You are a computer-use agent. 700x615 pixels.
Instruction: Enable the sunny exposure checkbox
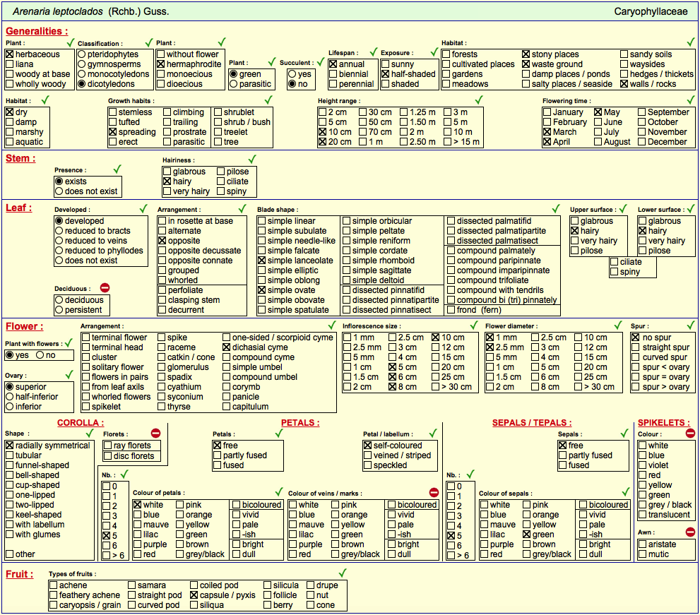point(385,64)
